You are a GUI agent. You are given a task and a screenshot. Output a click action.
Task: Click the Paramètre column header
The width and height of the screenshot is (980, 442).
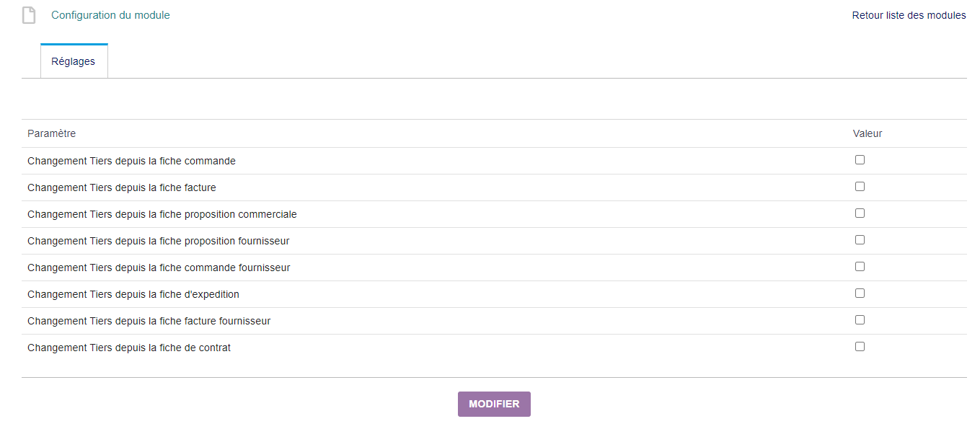pos(51,133)
